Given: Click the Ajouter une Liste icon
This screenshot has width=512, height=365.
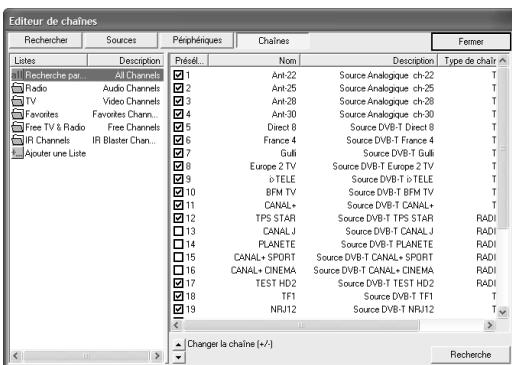Looking at the screenshot, I should pos(18,153).
